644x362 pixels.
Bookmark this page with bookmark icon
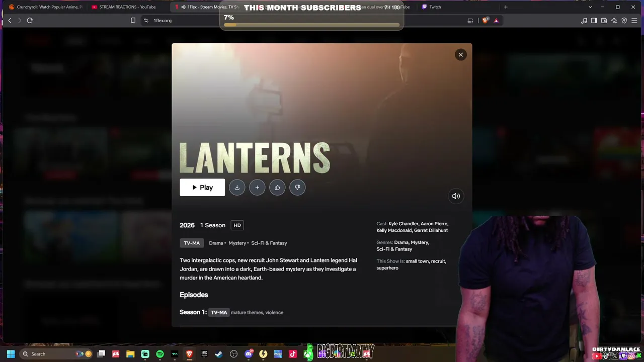133,21
